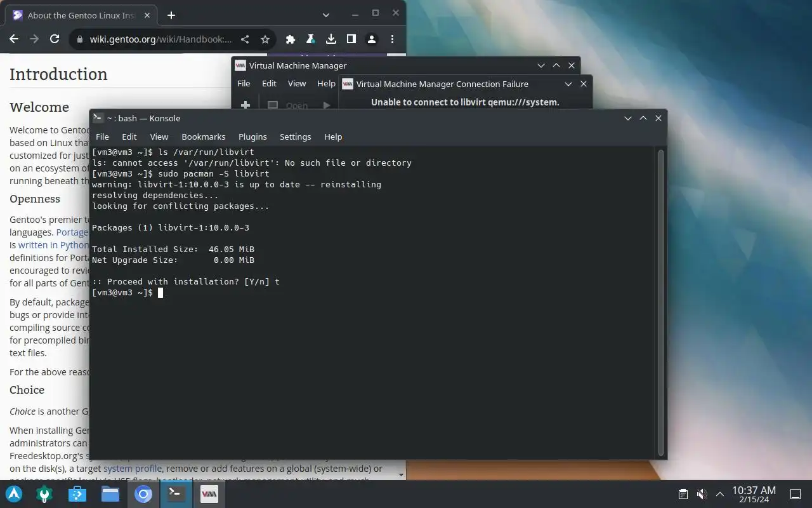Open Konsole Plugins menu
This screenshot has height=508, width=812.
coord(252,137)
